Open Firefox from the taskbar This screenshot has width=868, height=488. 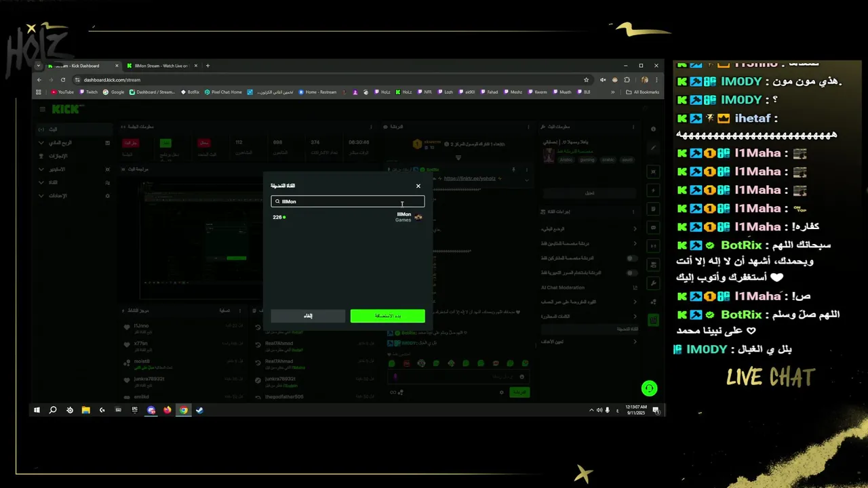pos(167,410)
